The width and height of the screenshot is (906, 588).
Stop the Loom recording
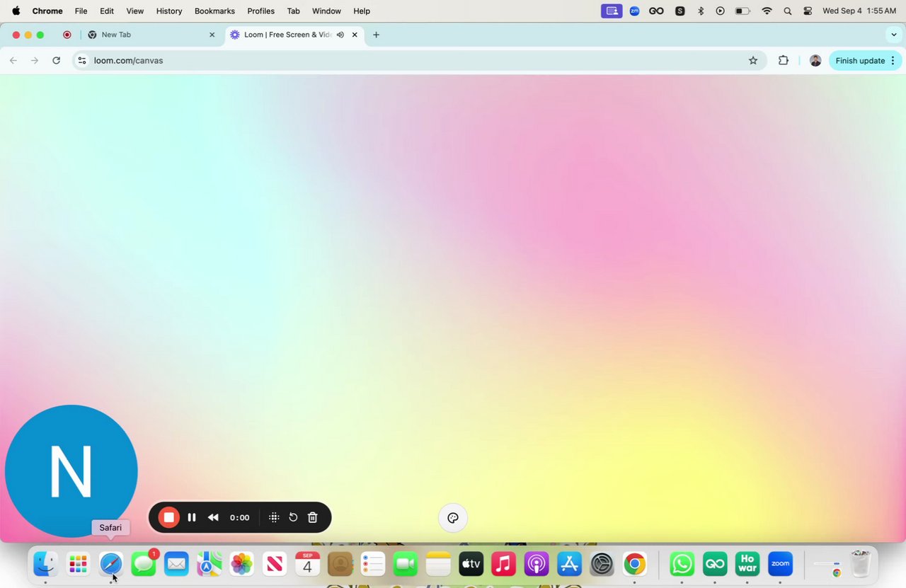[168, 517]
